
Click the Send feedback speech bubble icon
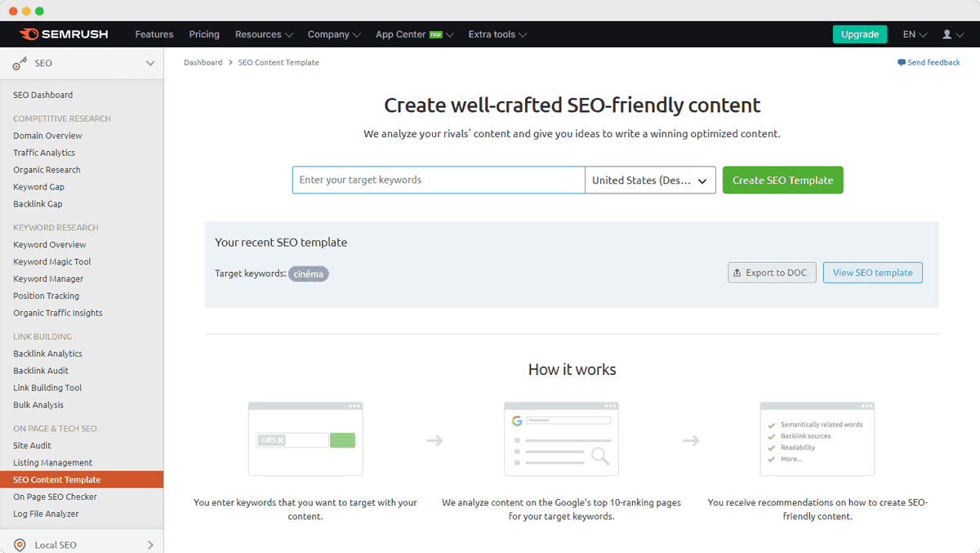point(902,62)
